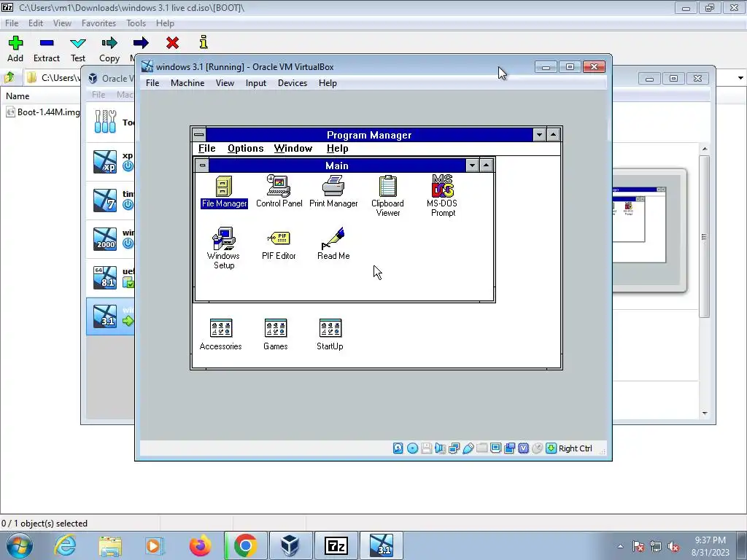Open Main group window control-menu box
Viewport: 747px width, 560px height.
(203, 166)
